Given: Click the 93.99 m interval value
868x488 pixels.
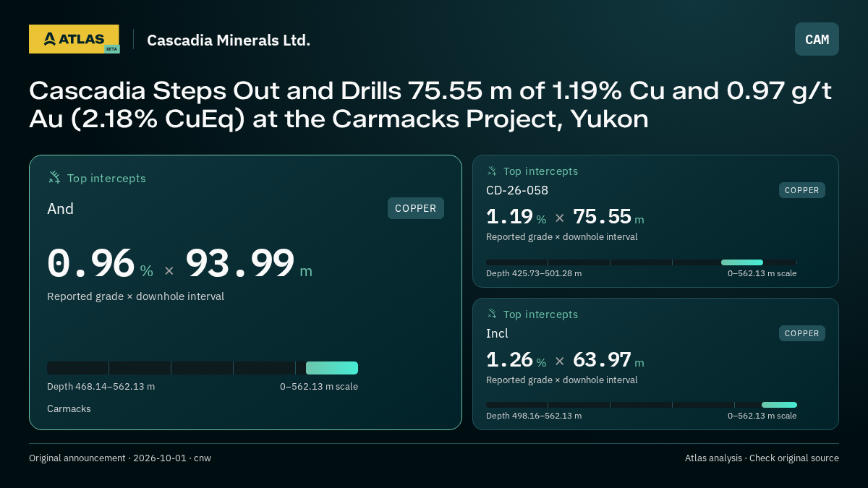Looking at the screenshot, I should coord(249,264).
